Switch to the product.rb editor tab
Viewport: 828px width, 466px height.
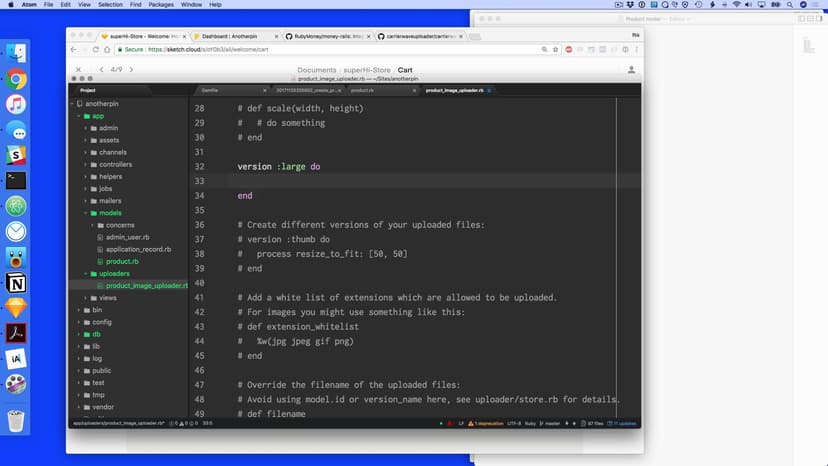(x=362, y=90)
